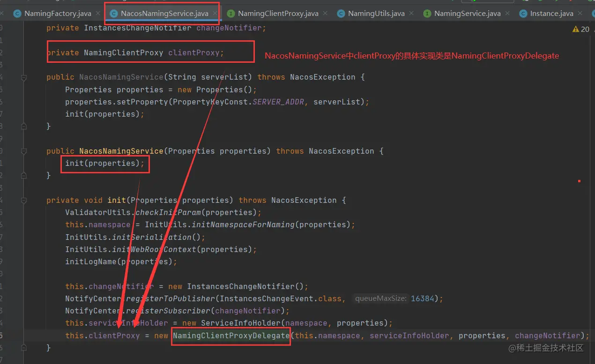Image resolution: width=595 pixels, height=364 pixels.
Task: Click the class icon on NacosNamingService.java tab
Action: (x=114, y=14)
